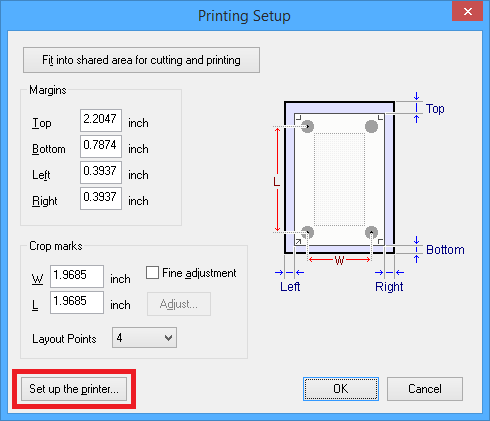490x421 pixels.
Task: Click the top-left crop mark circle in preview
Action: [307, 126]
